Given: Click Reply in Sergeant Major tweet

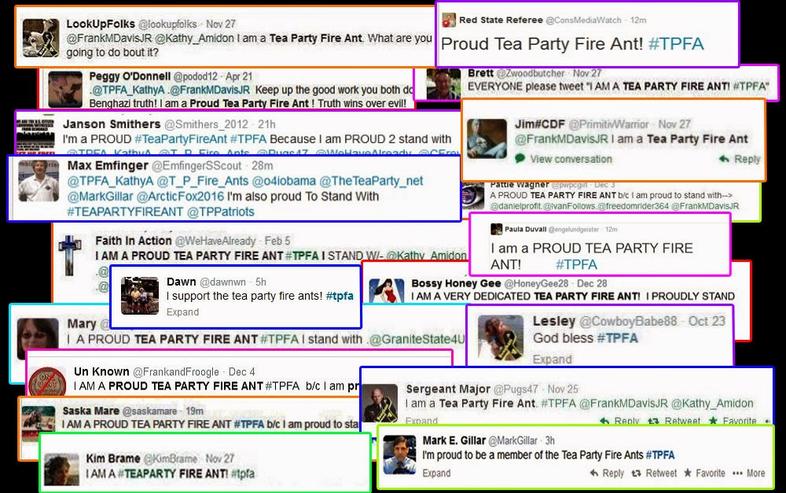Looking at the screenshot, I should click(x=620, y=421).
